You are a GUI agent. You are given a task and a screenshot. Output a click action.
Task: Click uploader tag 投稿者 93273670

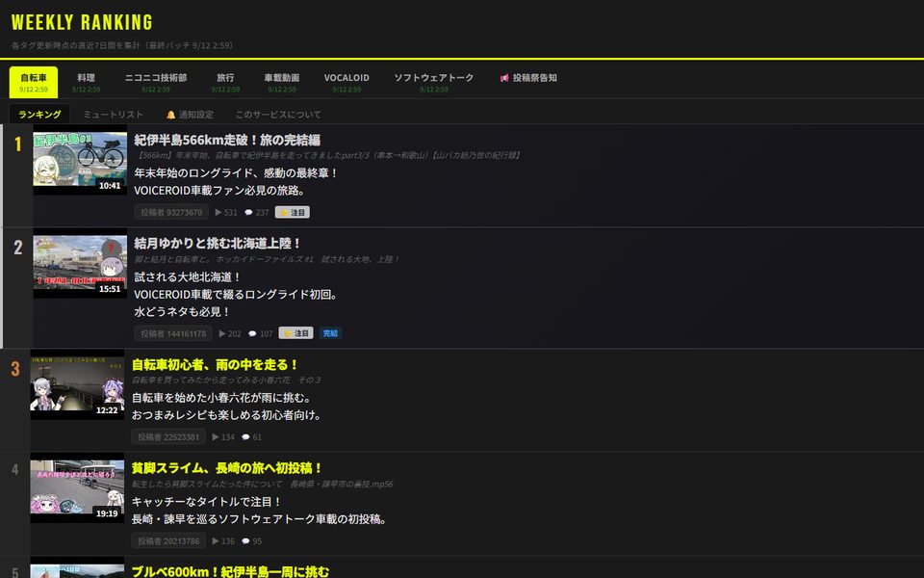tap(171, 212)
